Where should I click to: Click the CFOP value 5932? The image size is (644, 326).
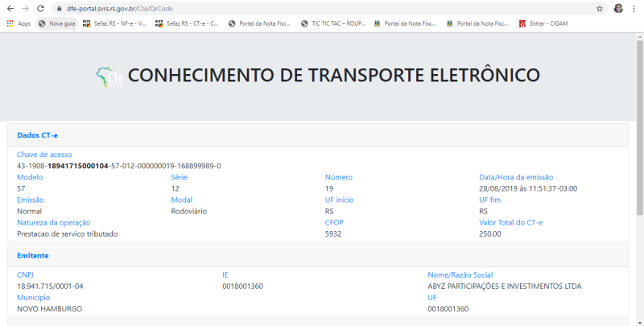[x=333, y=233]
